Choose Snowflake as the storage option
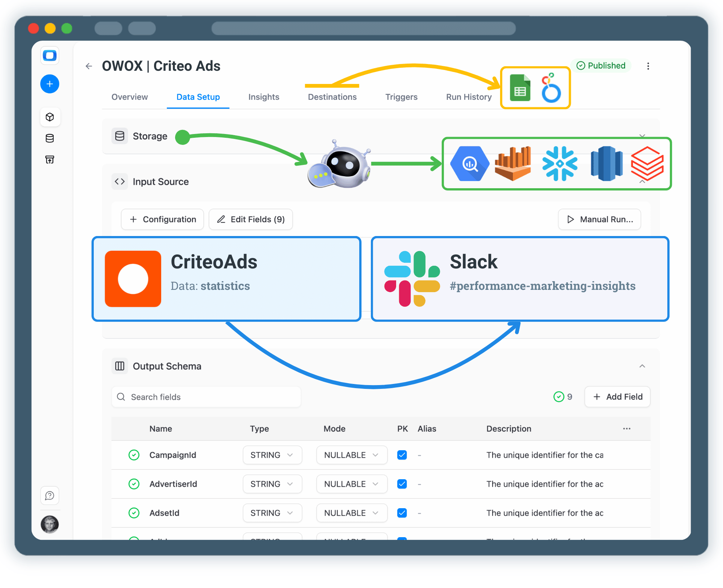The height and width of the screenshot is (588, 723). pyautogui.click(x=560, y=164)
